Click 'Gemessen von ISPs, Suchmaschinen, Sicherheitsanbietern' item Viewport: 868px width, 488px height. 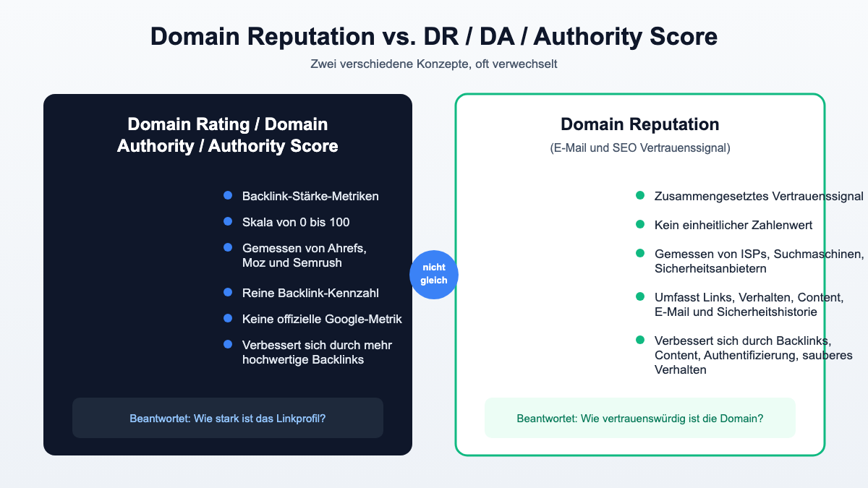point(759,261)
